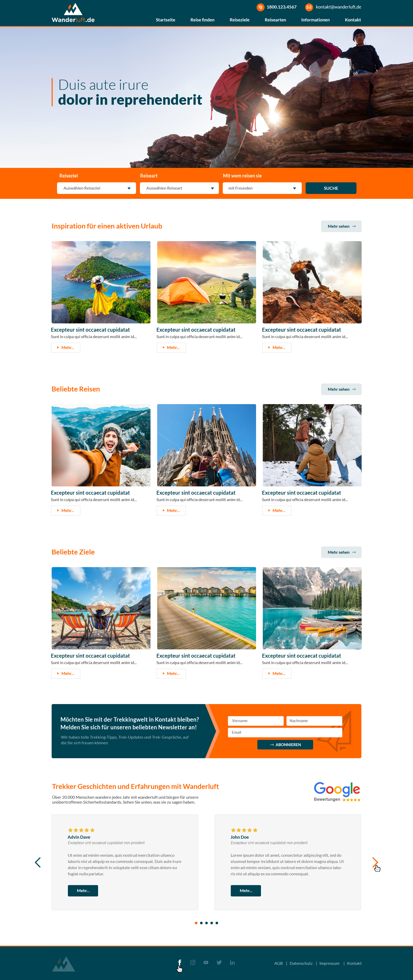Click Mehr sehen beside Beliebte Reisen
The width and height of the screenshot is (413, 980).
coord(341,389)
